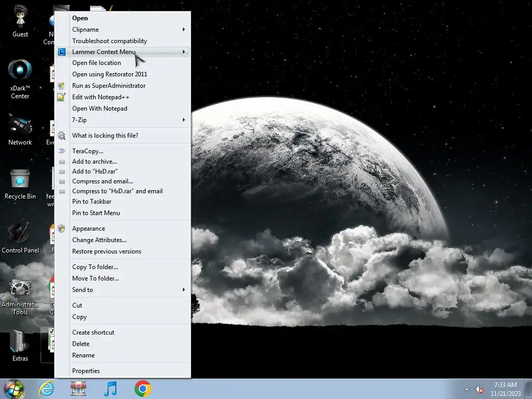
Task: Open the shop-style taskbar icon
Action: pos(78,389)
